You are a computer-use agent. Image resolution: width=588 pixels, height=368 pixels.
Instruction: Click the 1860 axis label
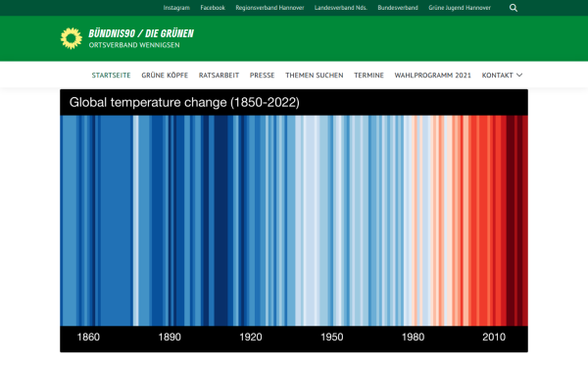88,337
